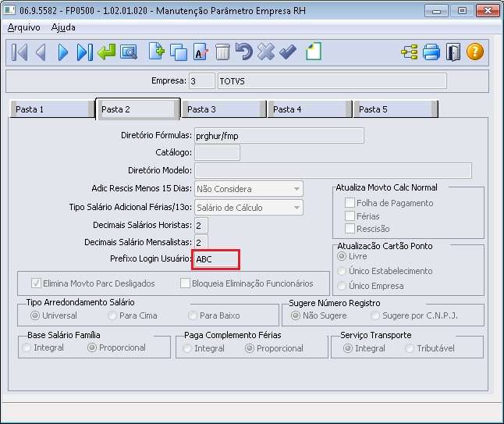Go to the next record
Screen dimensions: 504x424
[63, 52]
